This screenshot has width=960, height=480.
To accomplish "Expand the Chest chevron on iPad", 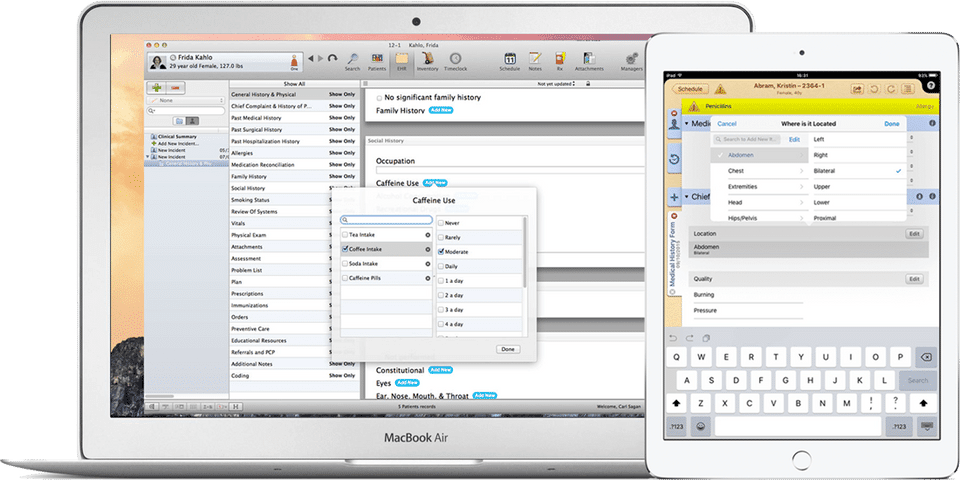I will click(801, 171).
